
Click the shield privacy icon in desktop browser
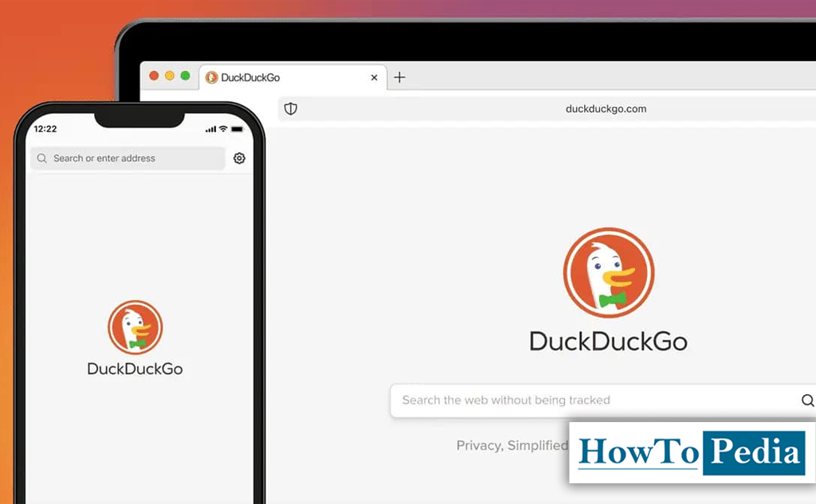290,109
